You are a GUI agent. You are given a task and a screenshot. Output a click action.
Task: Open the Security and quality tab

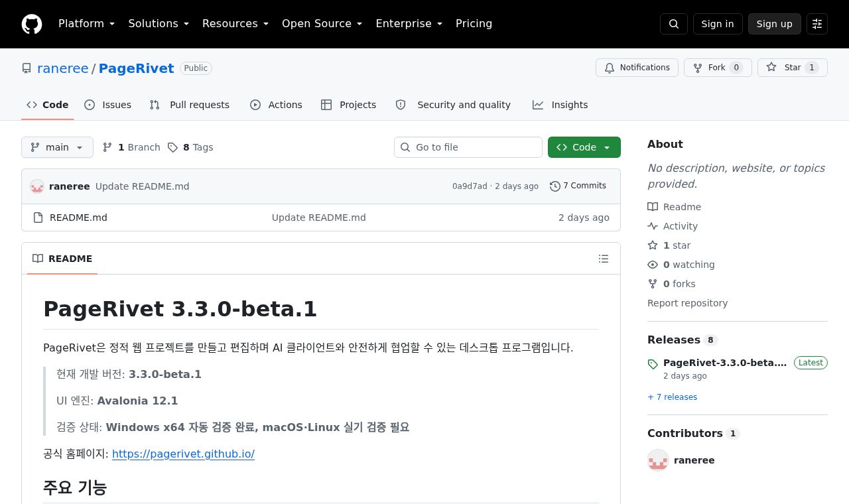(453, 105)
